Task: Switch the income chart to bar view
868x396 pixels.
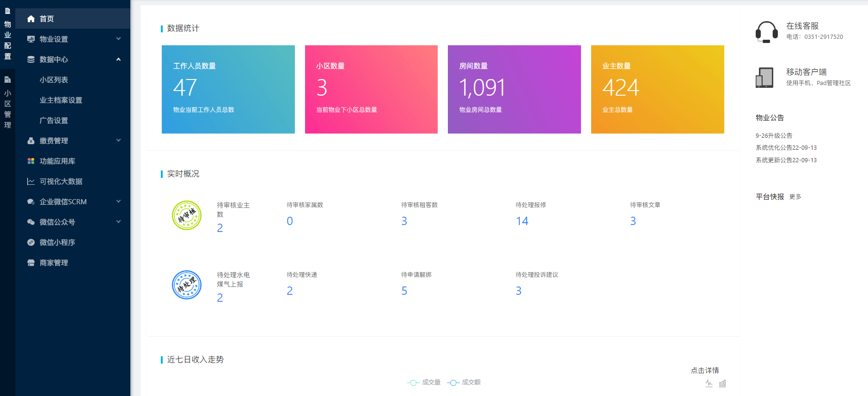Action: (x=722, y=383)
